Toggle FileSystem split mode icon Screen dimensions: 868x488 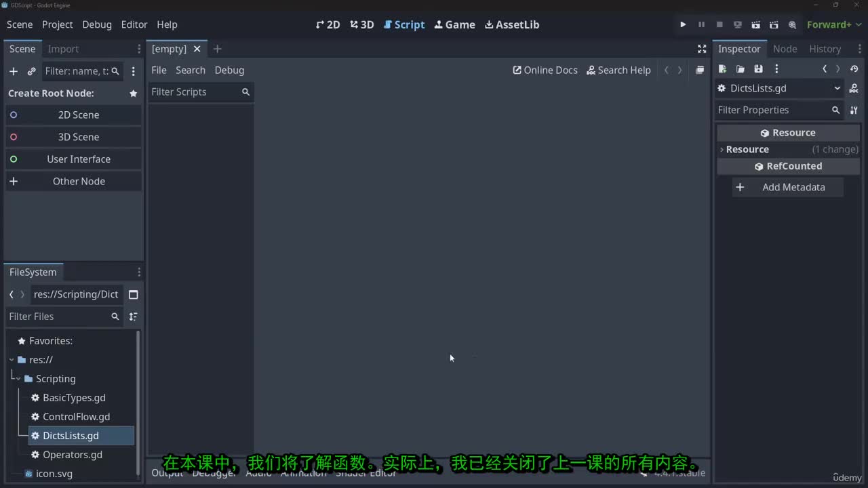pyautogui.click(x=133, y=295)
